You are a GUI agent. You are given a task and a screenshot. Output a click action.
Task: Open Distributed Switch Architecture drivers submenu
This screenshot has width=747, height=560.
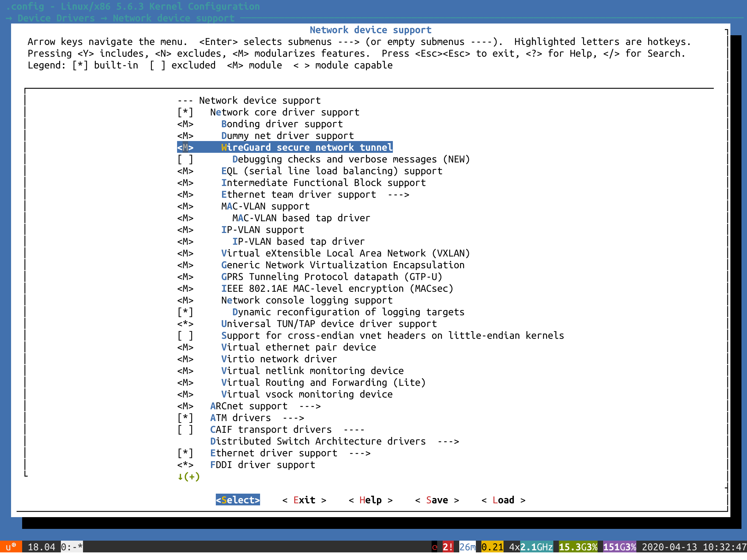(317, 441)
